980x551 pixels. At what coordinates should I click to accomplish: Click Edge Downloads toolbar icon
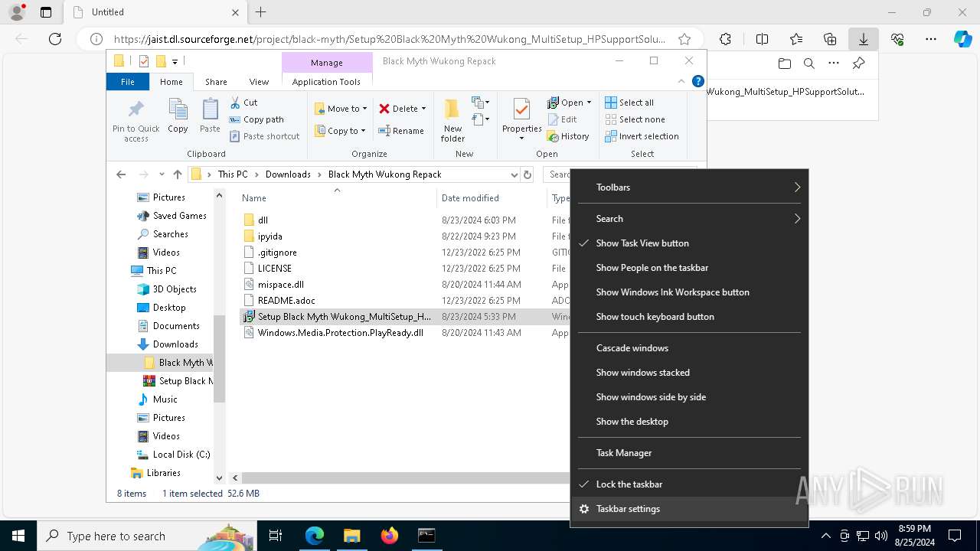tap(864, 39)
